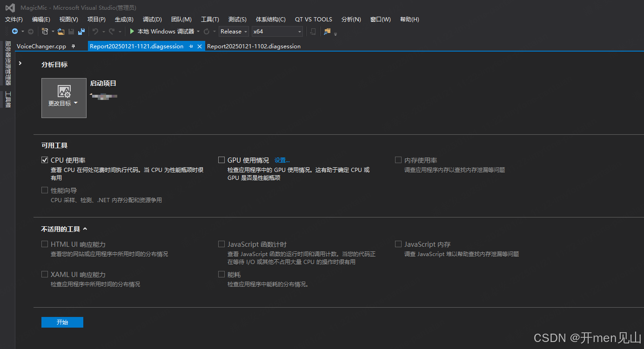
Task: Click the refresh/restart icon after the debugger button
Action: point(207,32)
